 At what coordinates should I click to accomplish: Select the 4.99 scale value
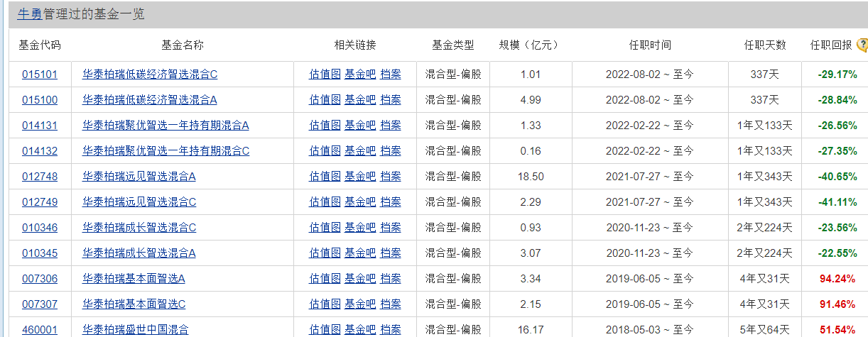[x=531, y=99]
